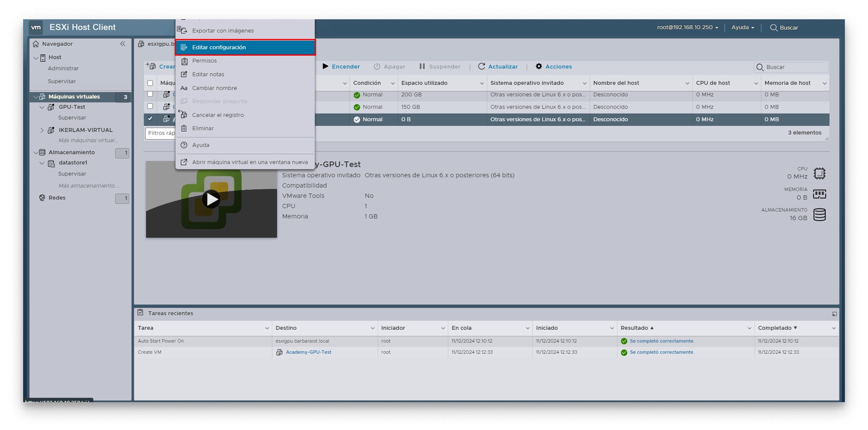868x430 pixels.
Task: Click the play button on the VM preview thumbnail
Action: click(211, 199)
